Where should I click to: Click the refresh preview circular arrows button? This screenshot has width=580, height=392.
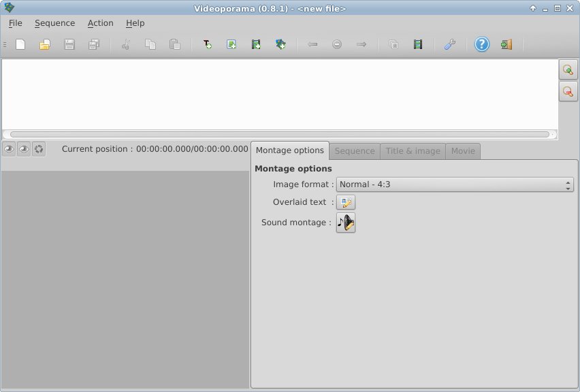coord(39,149)
